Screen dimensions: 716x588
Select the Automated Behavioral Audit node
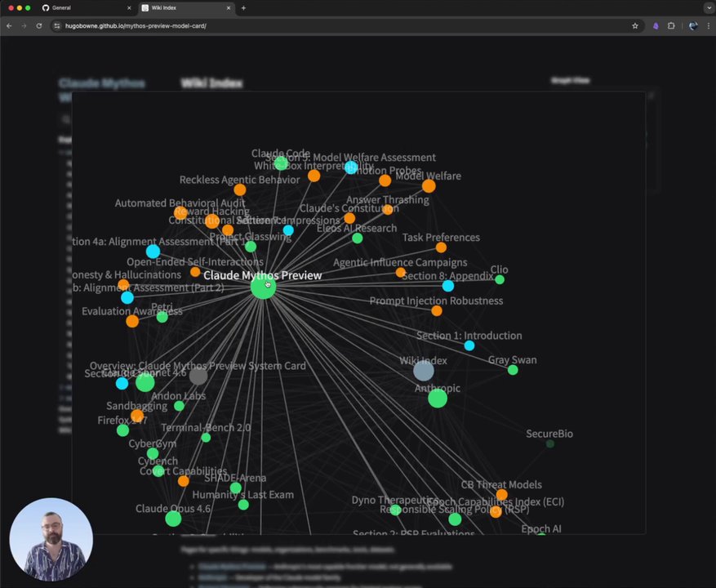tap(180, 212)
